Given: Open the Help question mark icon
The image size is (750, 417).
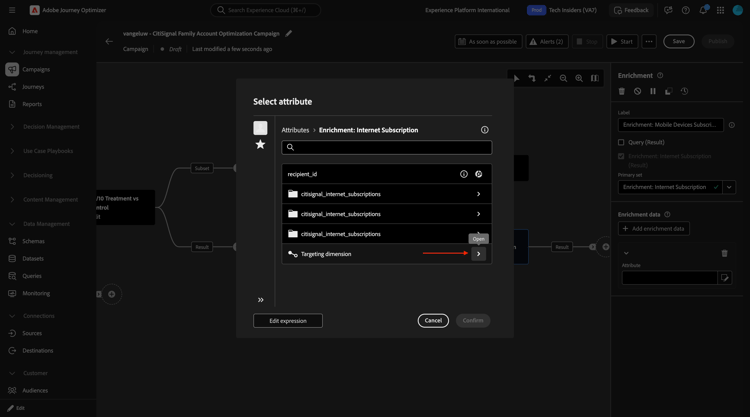Looking at the screenshot, I should [x=685, y=10].
